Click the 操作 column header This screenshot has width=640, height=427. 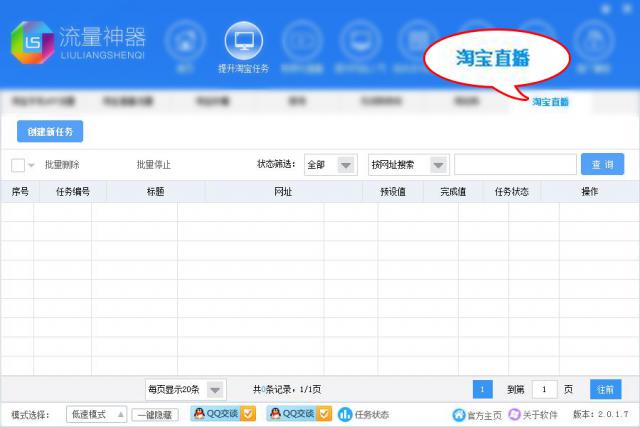point(590,191)
